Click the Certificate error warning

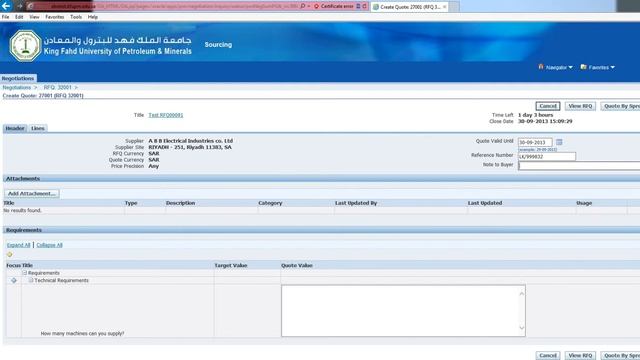click(333, 6)
